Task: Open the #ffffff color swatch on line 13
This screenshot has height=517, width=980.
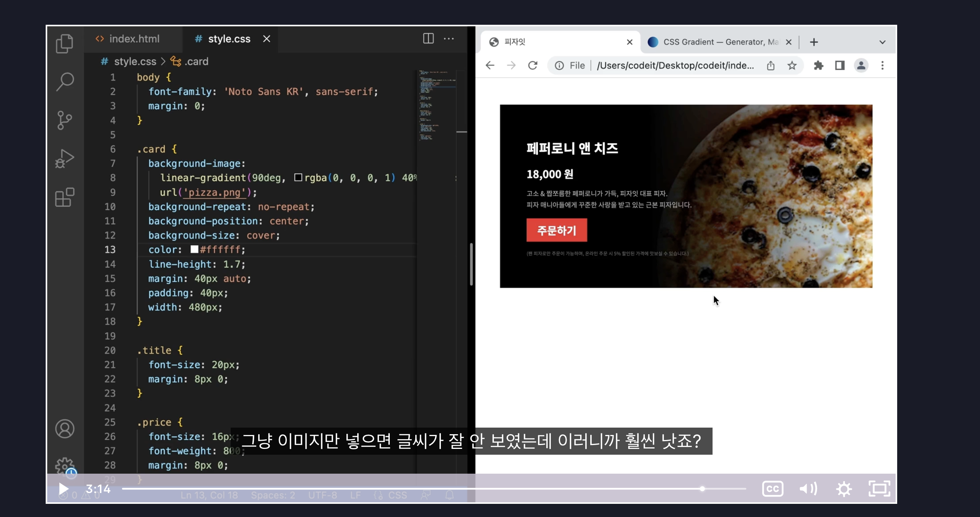Action: 194,249
